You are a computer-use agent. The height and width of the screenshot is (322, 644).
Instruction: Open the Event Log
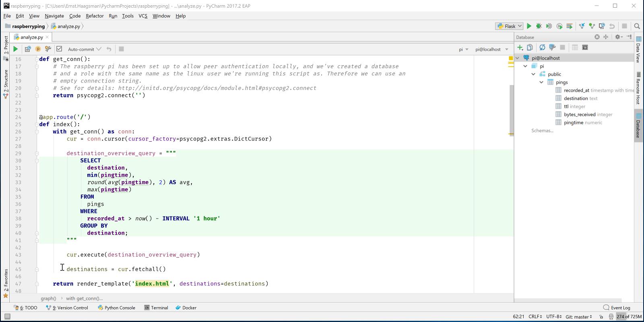(617, 308)
